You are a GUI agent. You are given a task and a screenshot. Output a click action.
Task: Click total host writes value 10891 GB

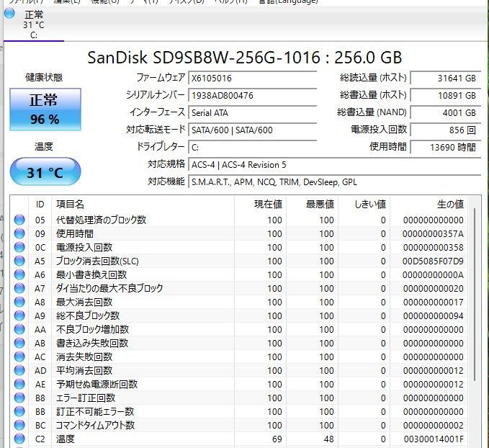point(445,96)
